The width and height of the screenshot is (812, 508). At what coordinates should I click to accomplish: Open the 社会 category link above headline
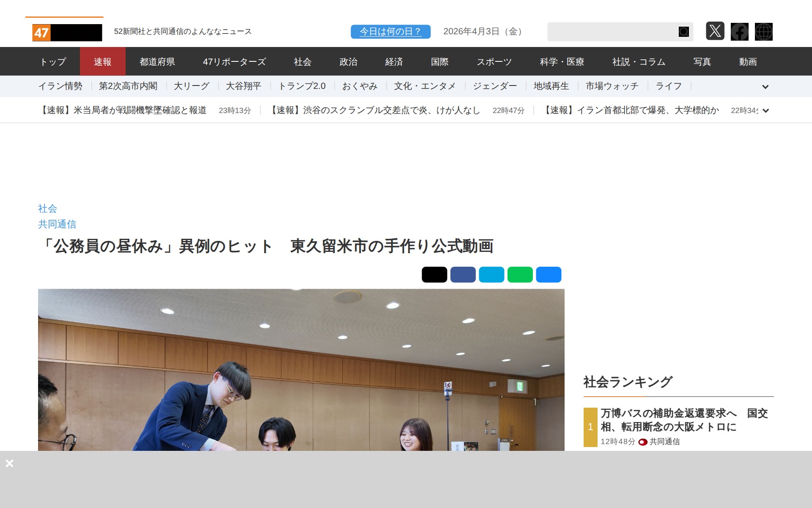(47, 208)
